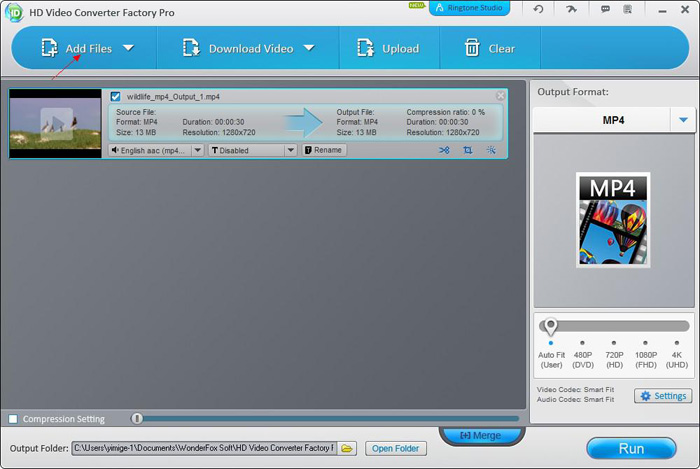Click the Upload toolbar button
Image resolution: width=700 pixels, height=469 pixels.
point(389,48)
